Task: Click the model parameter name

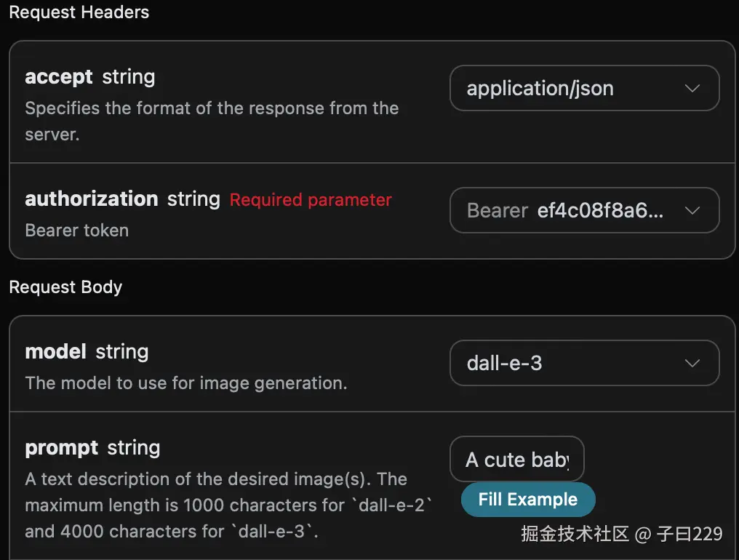Action: click(56, 352)
